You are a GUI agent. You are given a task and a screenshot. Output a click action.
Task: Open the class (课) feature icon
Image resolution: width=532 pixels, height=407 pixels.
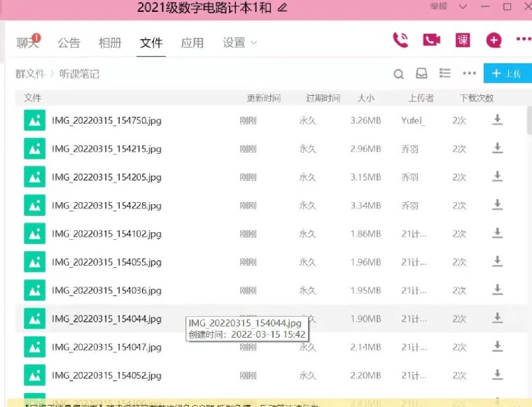[x=463, y=40]
